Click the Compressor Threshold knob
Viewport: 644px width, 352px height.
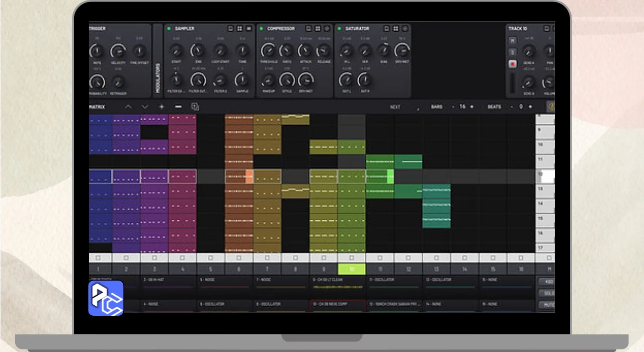coord(269,51)
